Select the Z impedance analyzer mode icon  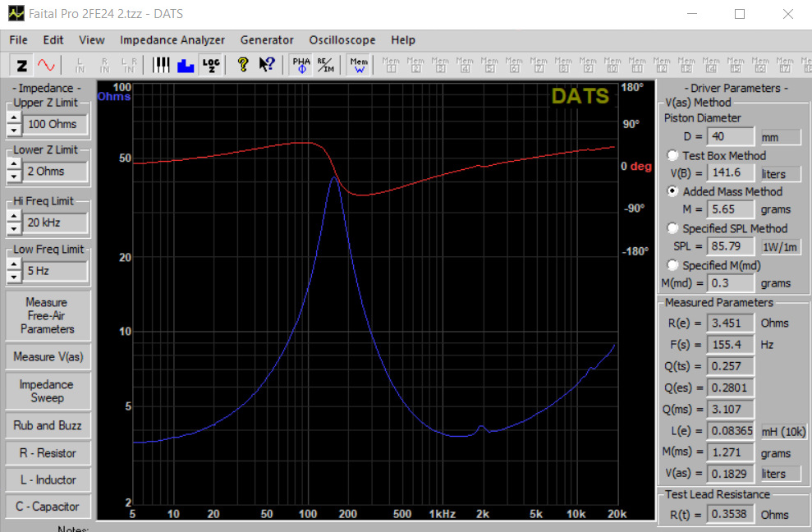point(21,66)
